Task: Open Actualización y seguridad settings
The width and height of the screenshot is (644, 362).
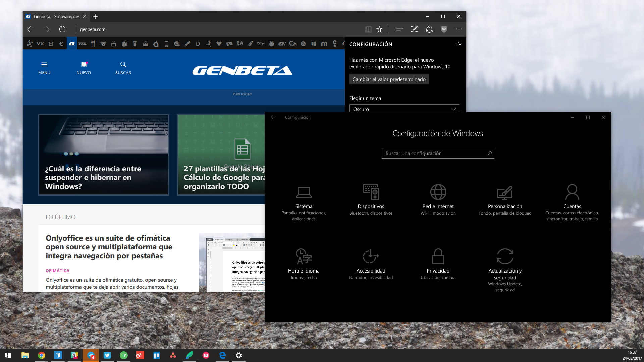Action: pos(505,270)
